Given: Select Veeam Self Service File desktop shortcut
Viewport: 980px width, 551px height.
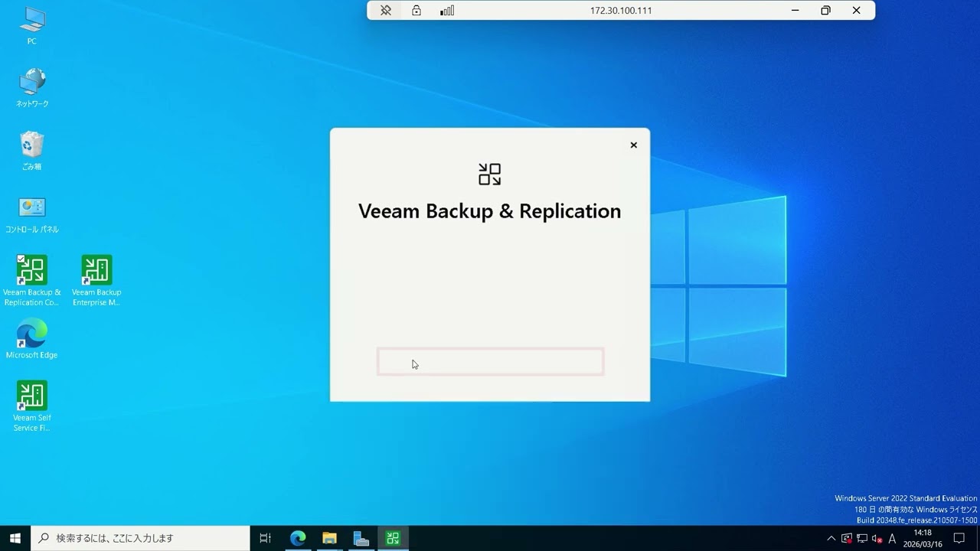Looking at the screenshot, I should (x=31, y=406).
